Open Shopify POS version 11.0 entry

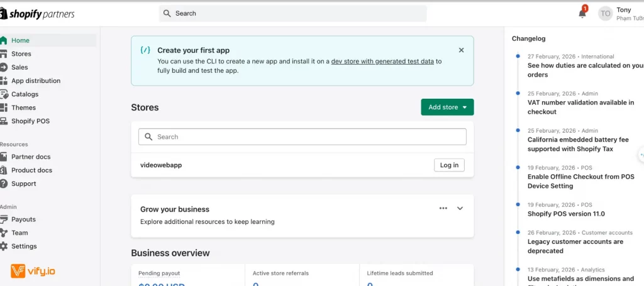click(566, 214)
